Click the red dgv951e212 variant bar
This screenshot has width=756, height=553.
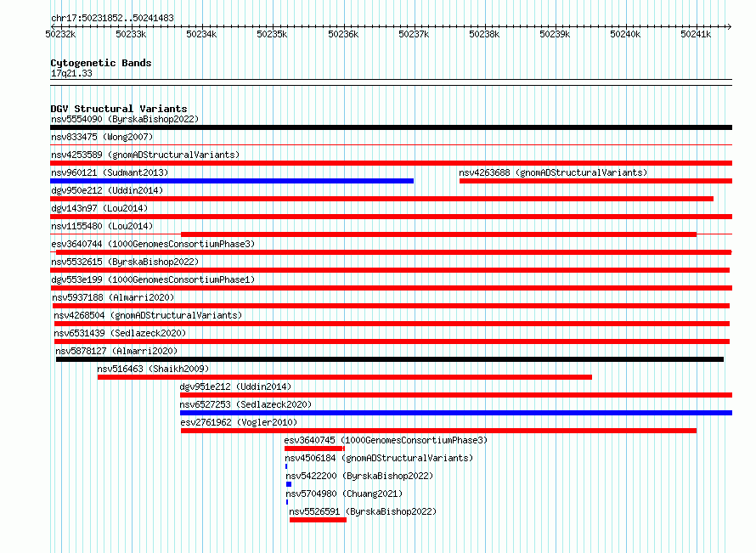[456, 395]
